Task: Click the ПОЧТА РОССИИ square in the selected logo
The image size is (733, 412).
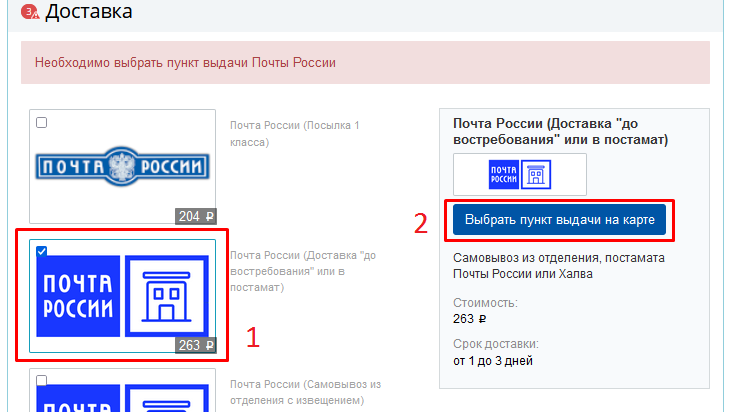Action: click(x=78, y=295)
